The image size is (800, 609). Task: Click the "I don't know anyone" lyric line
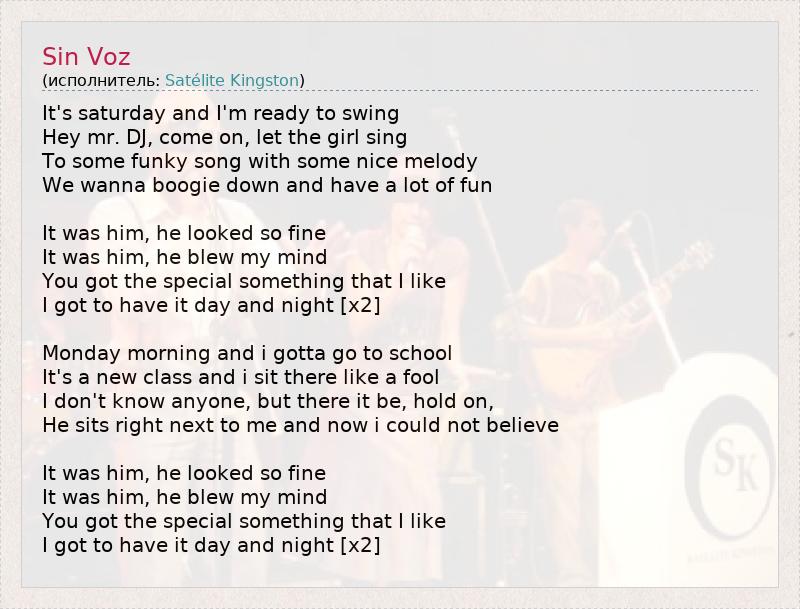(268, 401)
